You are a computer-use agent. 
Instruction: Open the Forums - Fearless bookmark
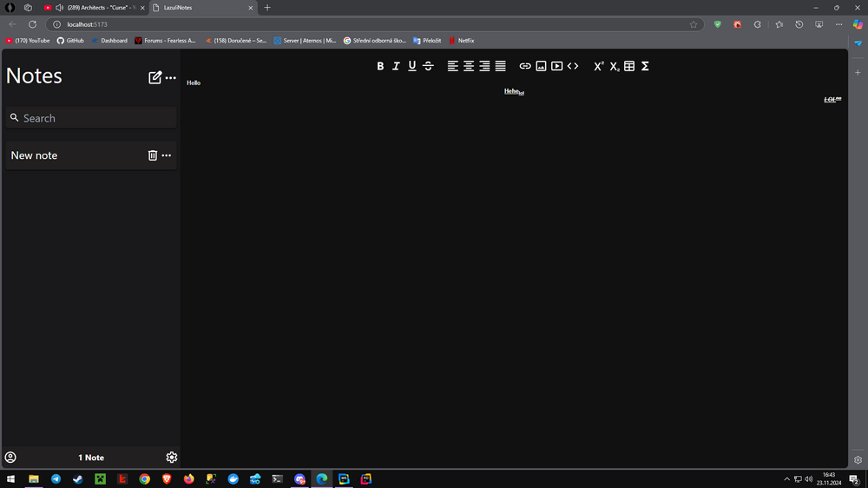[x=166, y=41]
